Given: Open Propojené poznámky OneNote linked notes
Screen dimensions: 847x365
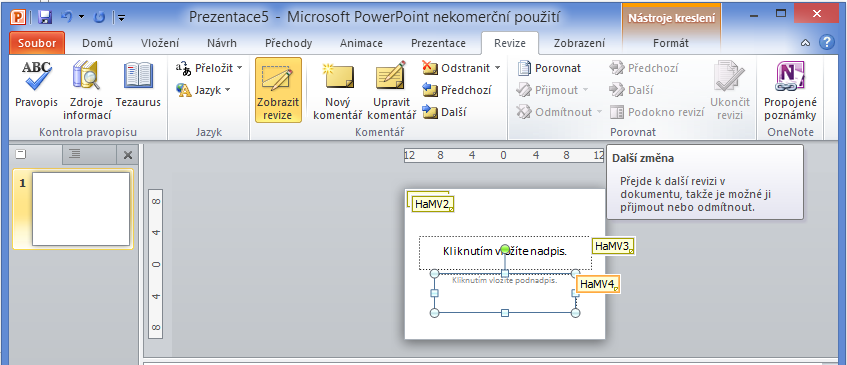Looking at the screenshot, I should 790,90.
